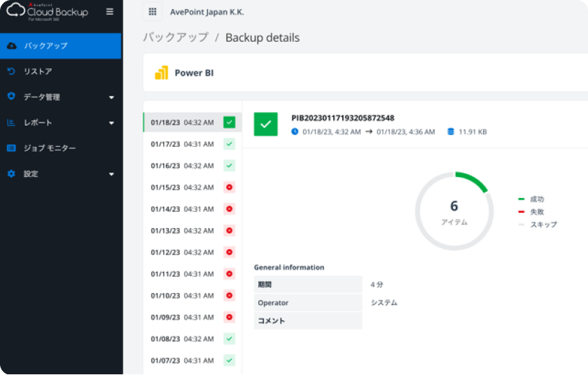This screenshot has height=375, width=588.
Task: Click the AvePoint Japan K.K. tenant name
Action: click(207, 12)
